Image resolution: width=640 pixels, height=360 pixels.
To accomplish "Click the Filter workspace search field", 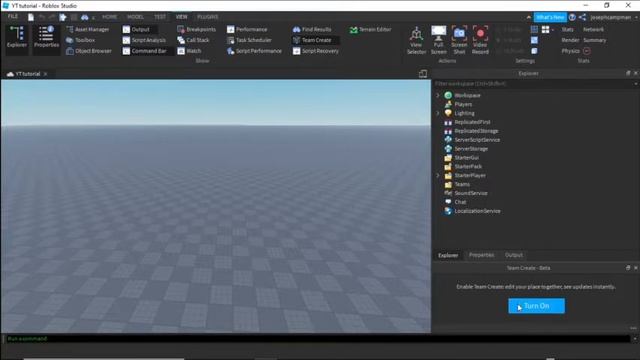I will tap(533, 84).
